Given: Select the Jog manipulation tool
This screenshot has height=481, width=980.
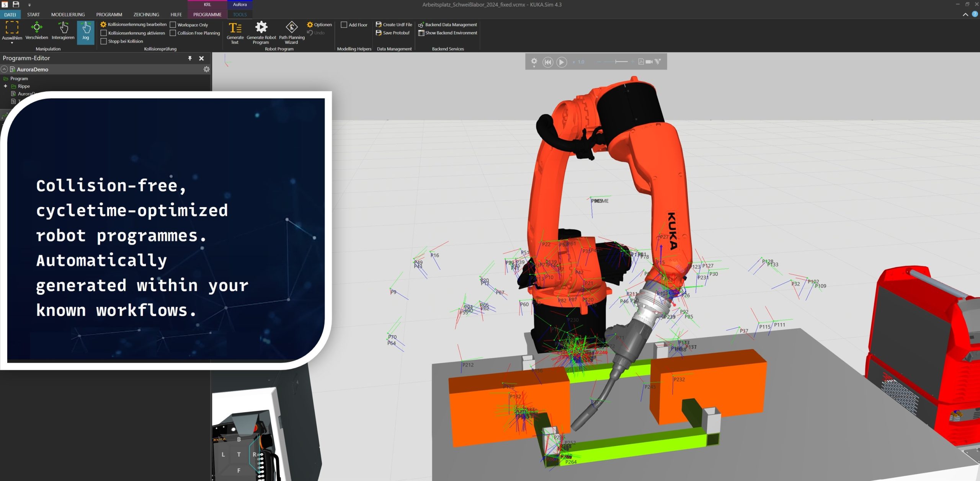Looking at the screenshot, I should click(85, 31).
